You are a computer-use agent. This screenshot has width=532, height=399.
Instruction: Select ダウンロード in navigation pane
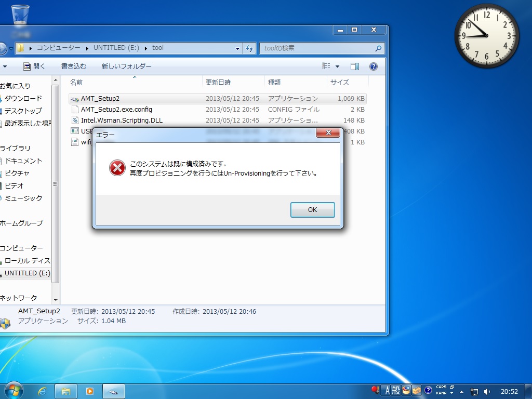coord(23,98)
